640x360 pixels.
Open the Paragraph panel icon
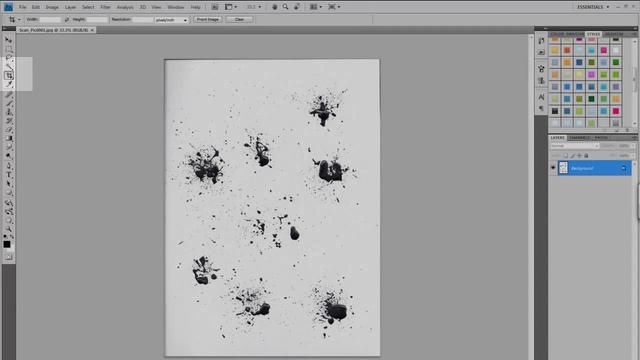click(541, 109)
